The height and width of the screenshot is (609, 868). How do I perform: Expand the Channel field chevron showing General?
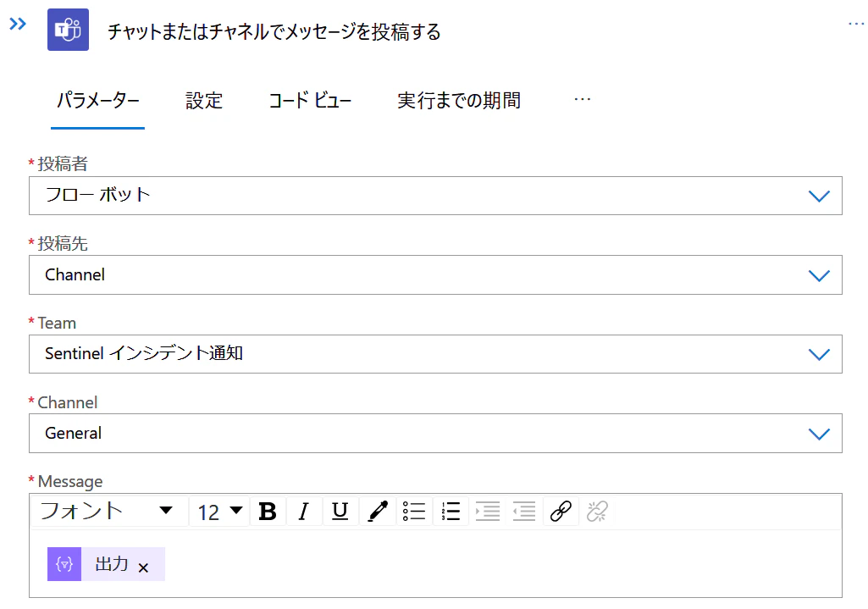point(819,434)
